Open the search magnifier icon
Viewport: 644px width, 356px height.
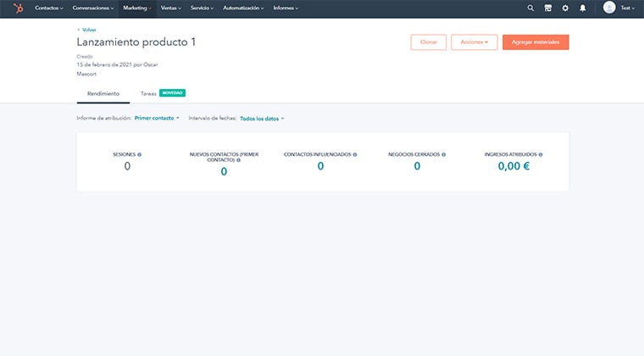530,8
